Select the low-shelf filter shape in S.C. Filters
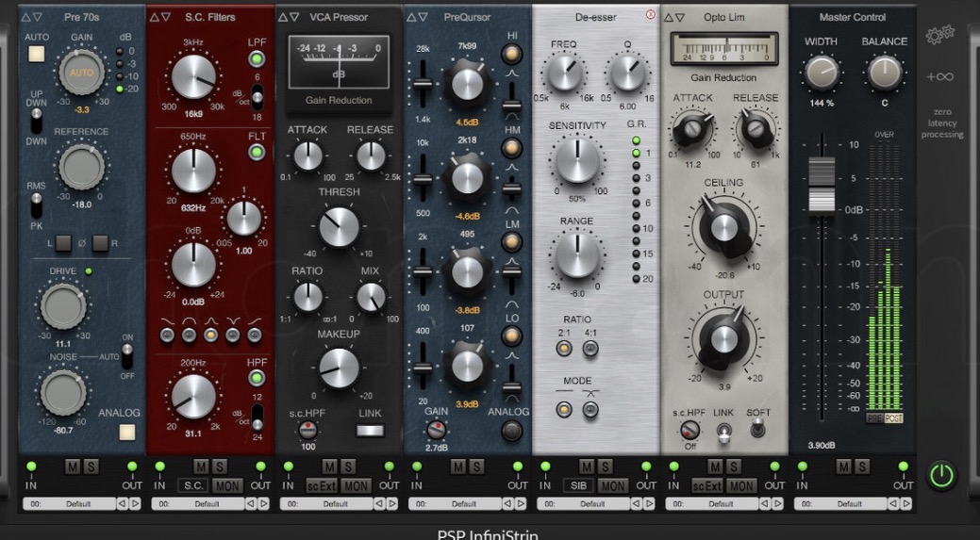Screen dimensions: 980x540 tap(167, 335)
